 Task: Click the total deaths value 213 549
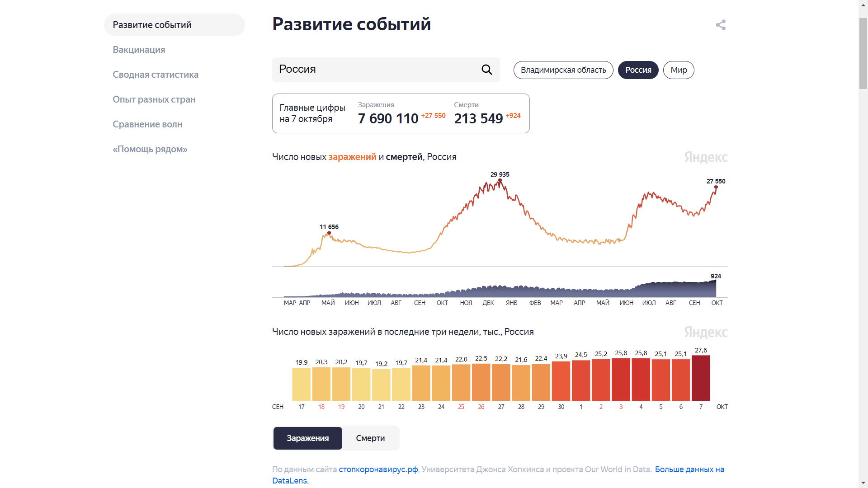(478, 118)
